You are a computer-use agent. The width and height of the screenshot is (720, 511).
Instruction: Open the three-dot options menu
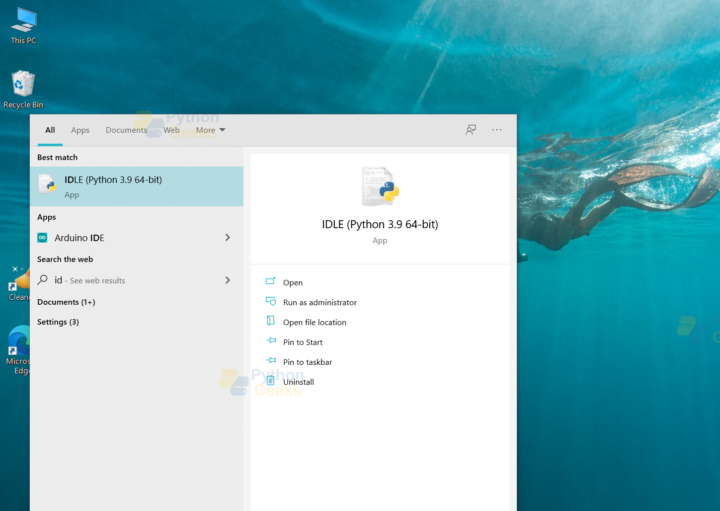(x=497, y=130)
